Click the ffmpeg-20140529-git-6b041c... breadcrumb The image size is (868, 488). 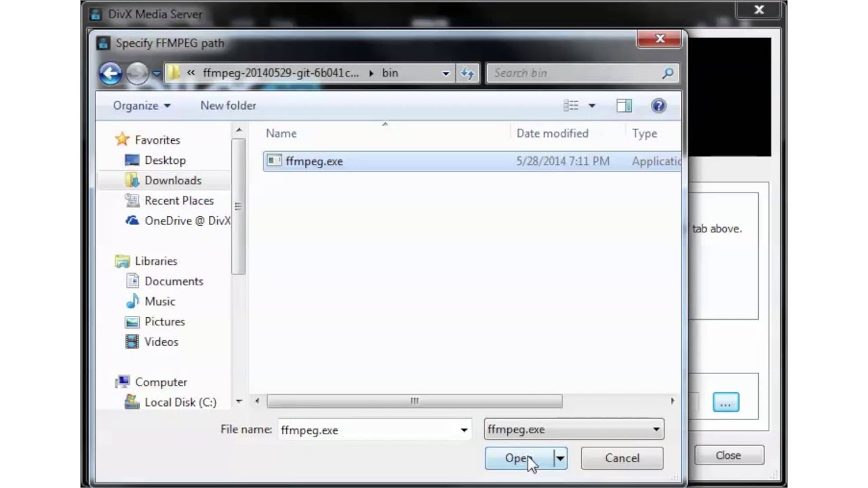tap(281, 73)
